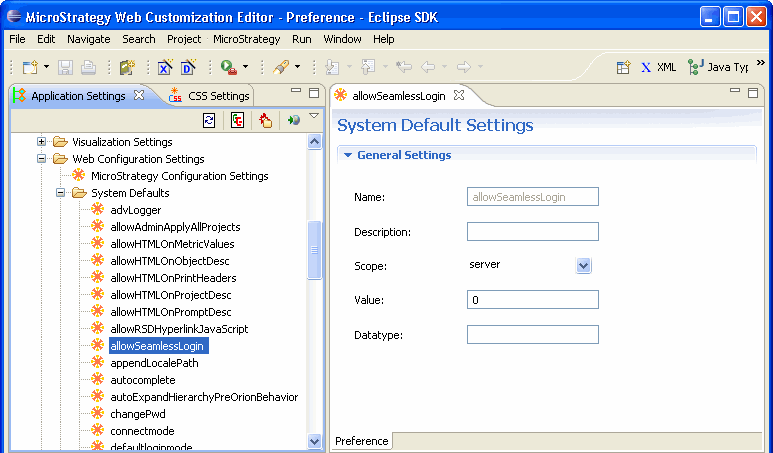Click the red-green copy icon in Application Settings toolbar
The height and width of the screenshot is (453, 773).
coord(237,120)
